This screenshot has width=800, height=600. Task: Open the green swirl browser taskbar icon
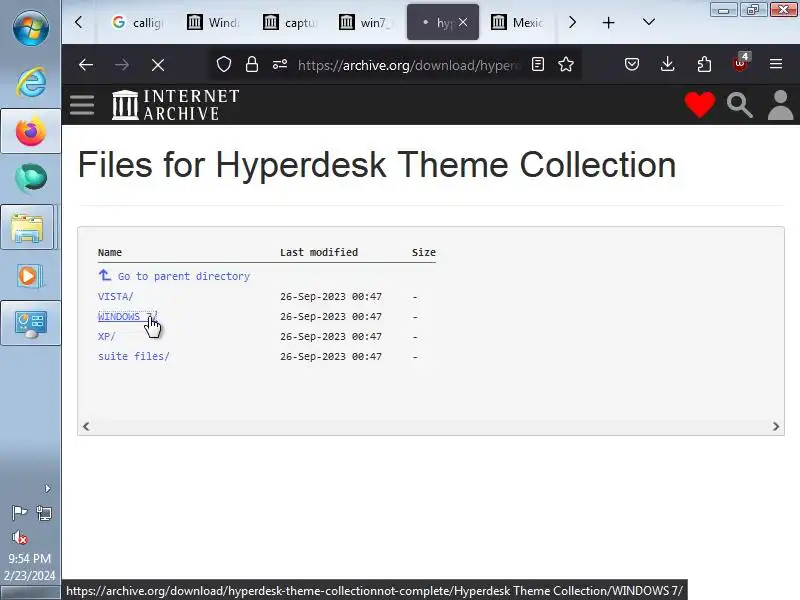pos(31,178)
